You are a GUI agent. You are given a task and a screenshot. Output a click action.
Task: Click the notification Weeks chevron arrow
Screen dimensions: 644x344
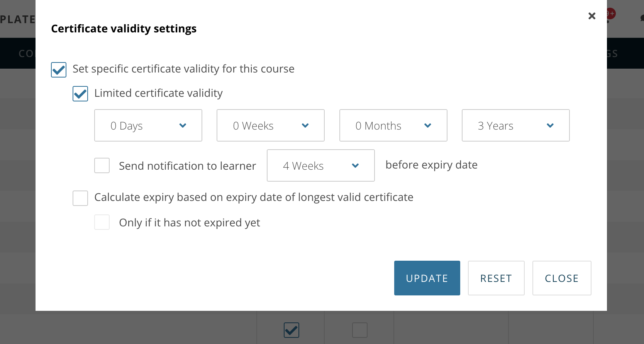[x=356, y=165]
